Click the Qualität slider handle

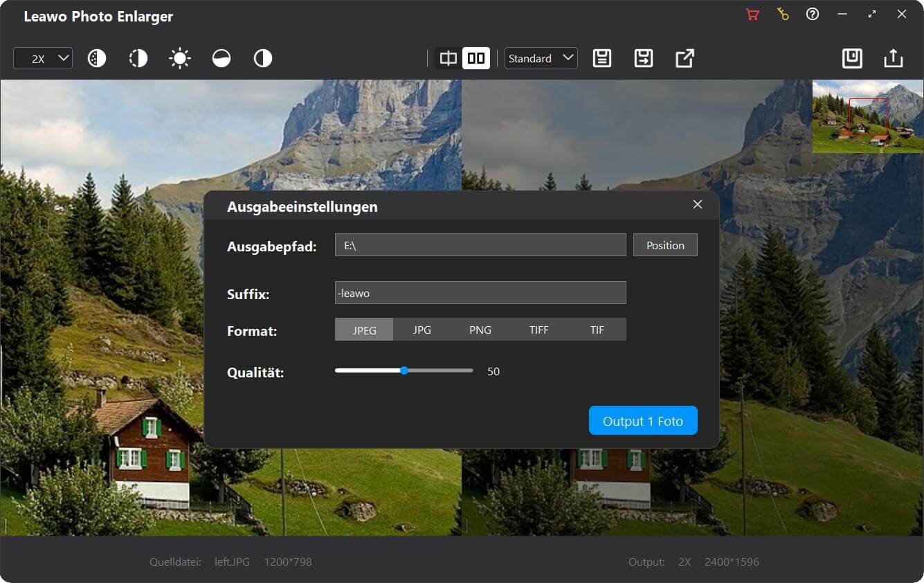click(404, 371)
